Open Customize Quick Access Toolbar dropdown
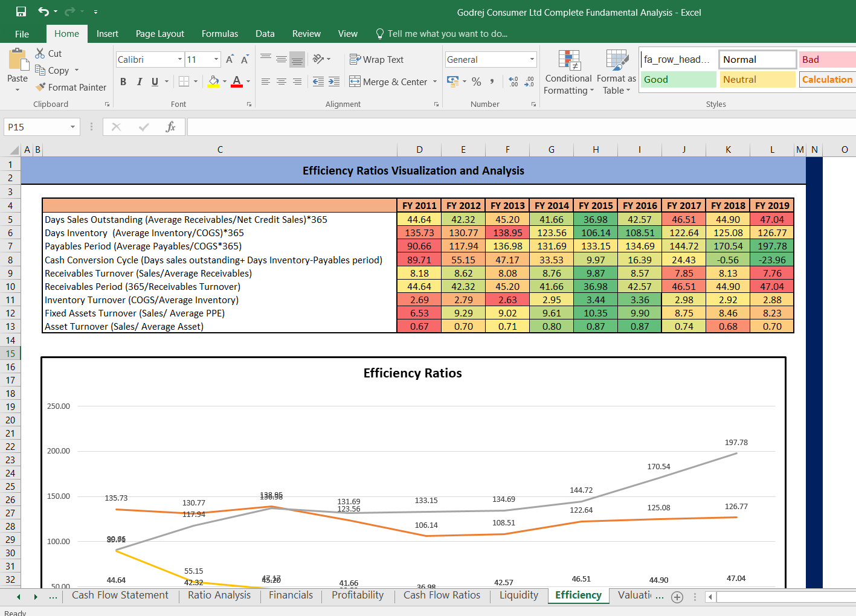This screenshot has width=856, height=616. [95, 11]
